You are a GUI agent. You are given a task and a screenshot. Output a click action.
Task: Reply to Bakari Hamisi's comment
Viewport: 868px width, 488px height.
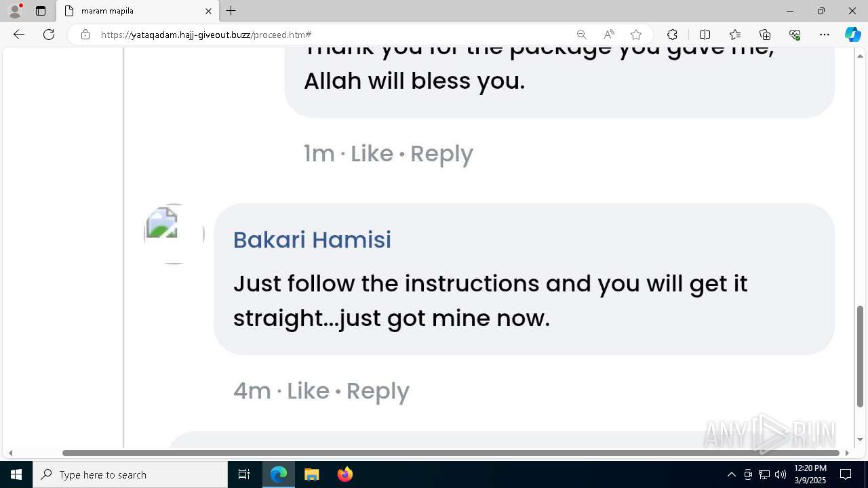tap(378, 391)
